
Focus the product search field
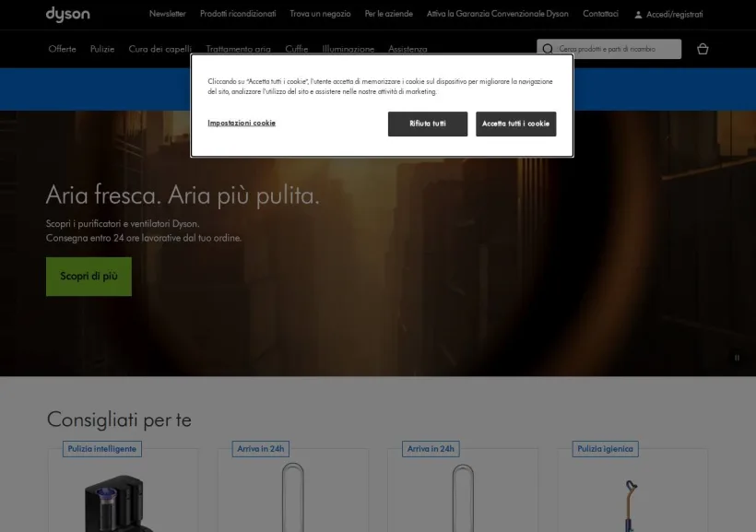[608, 49]
